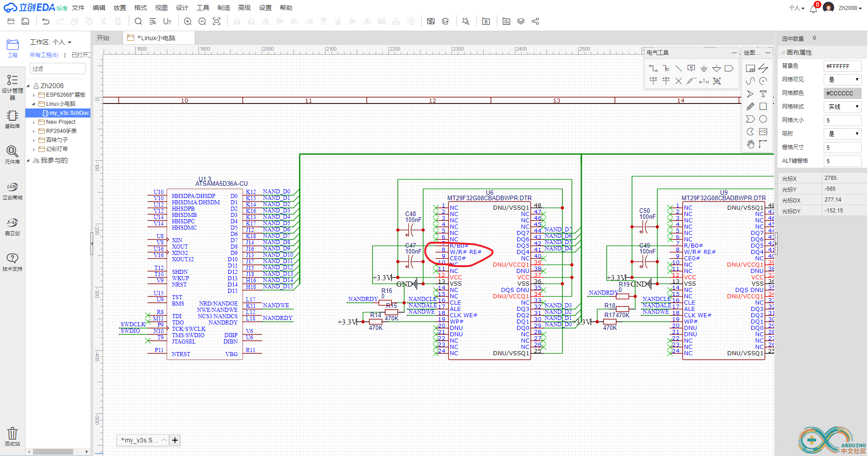Open the Component Library sidebar icon
This screenshot has height=456, width=868.
click(x=12, y=155)
